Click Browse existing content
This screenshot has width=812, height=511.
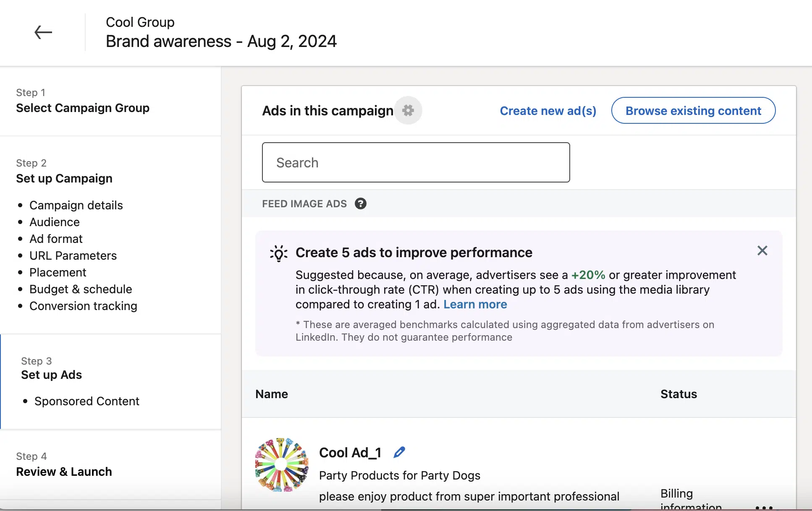(x=694, y=110)
